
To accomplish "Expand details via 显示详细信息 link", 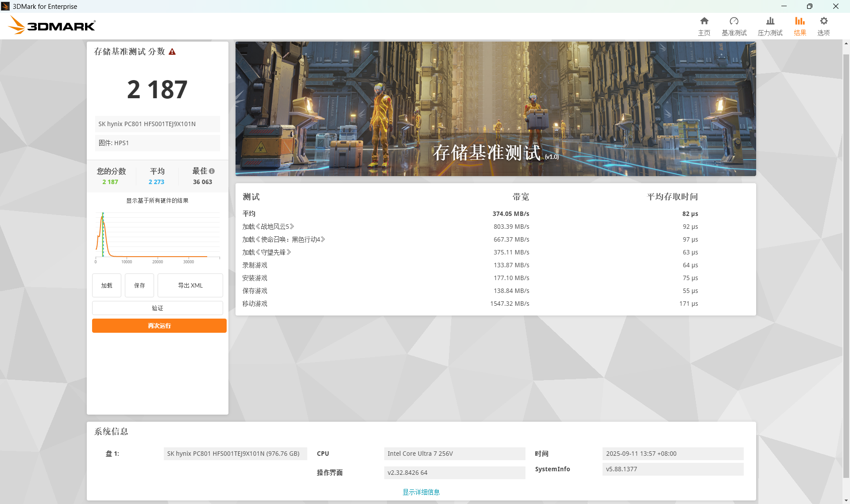I will pos(421,492).
